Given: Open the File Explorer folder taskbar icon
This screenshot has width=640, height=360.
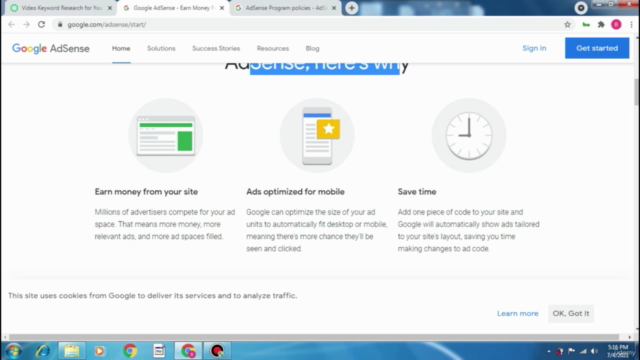Looking at the screenshot, I should [71, 351].
